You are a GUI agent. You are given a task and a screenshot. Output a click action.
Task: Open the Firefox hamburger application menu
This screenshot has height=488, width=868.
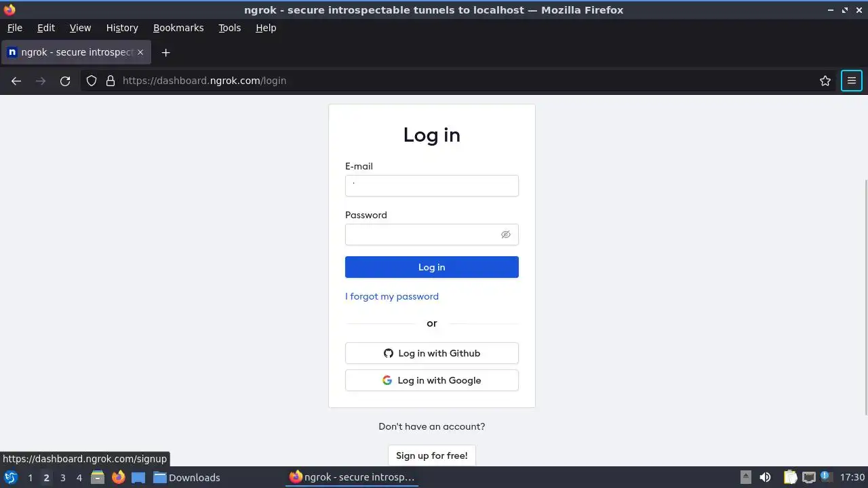(852, 81)
